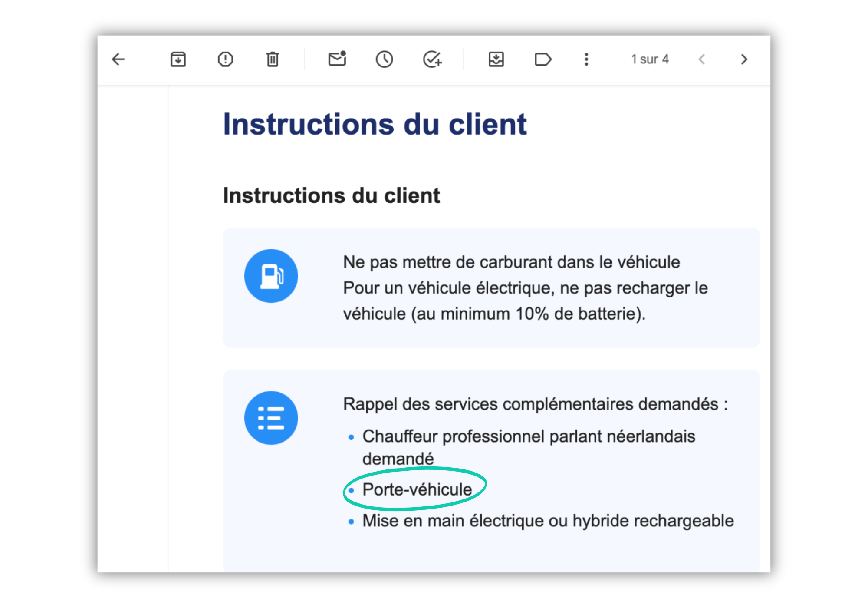This screenshot has width=868, height=608.
Task: Delete the email with trash icon
Action: [x=273, y=59]
